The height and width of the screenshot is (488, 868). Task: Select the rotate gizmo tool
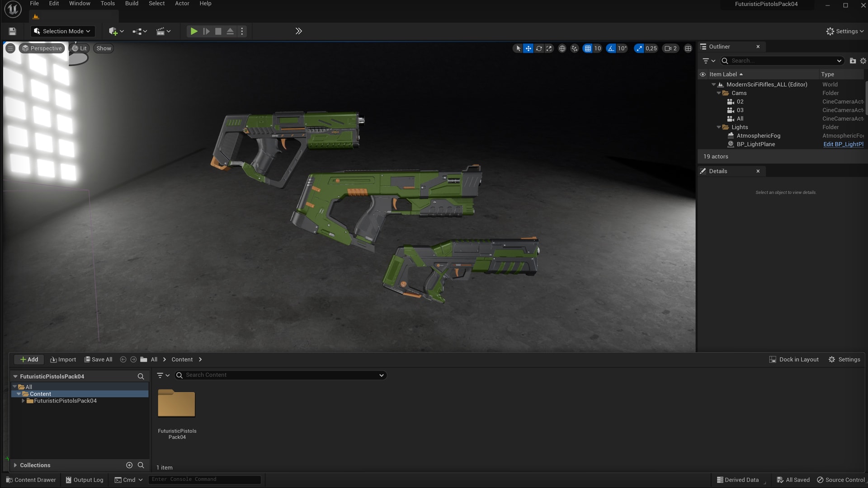pyautogui.click(x=539, y=48)
